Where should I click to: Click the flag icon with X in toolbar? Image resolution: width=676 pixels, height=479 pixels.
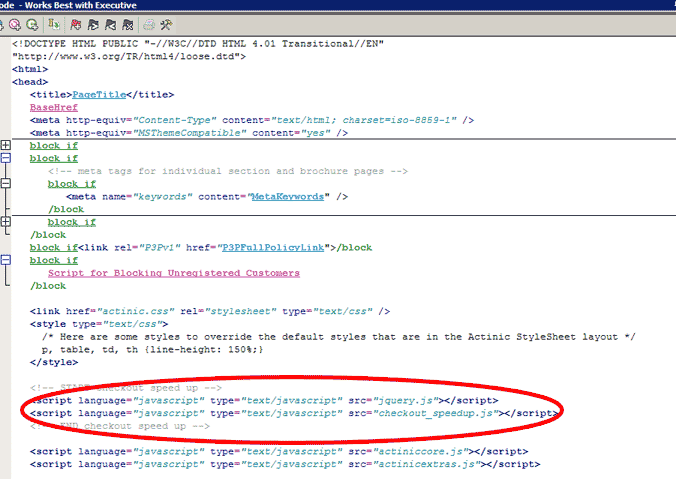click(x=128, y=24)
